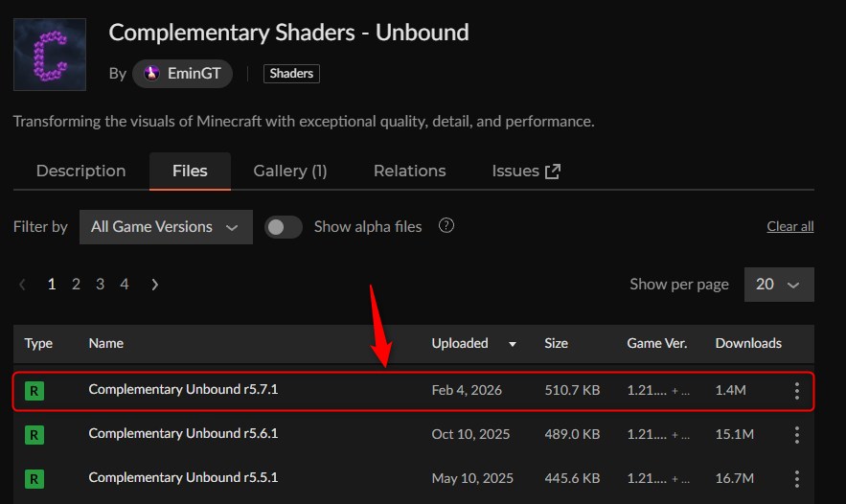The height and width of the screenshot is (504, 846).
Task: Go to previous page with left chevron
Action: coord(22,285)
